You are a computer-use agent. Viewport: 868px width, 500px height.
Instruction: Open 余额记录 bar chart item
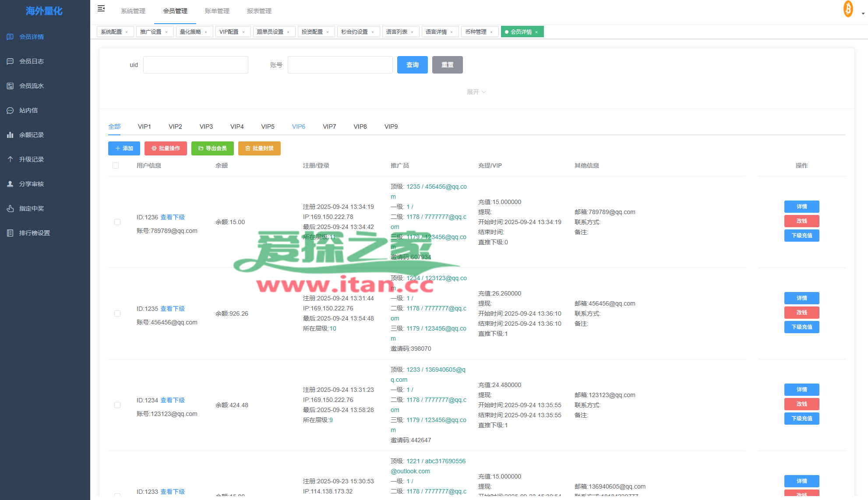tap(32, 135)
